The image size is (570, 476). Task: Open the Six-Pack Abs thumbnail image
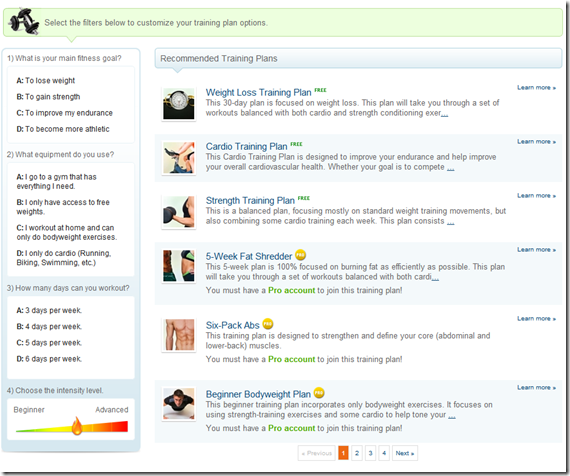click(178, 335)
